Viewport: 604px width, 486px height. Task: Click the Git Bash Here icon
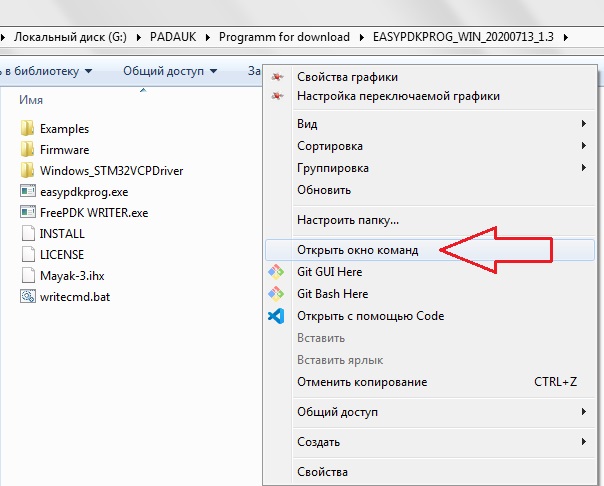tap(277, 294)
